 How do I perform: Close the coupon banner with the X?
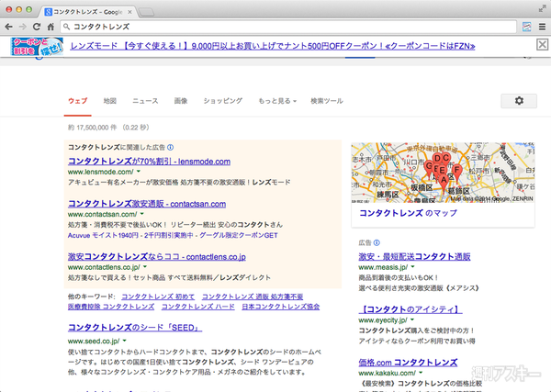542,45
